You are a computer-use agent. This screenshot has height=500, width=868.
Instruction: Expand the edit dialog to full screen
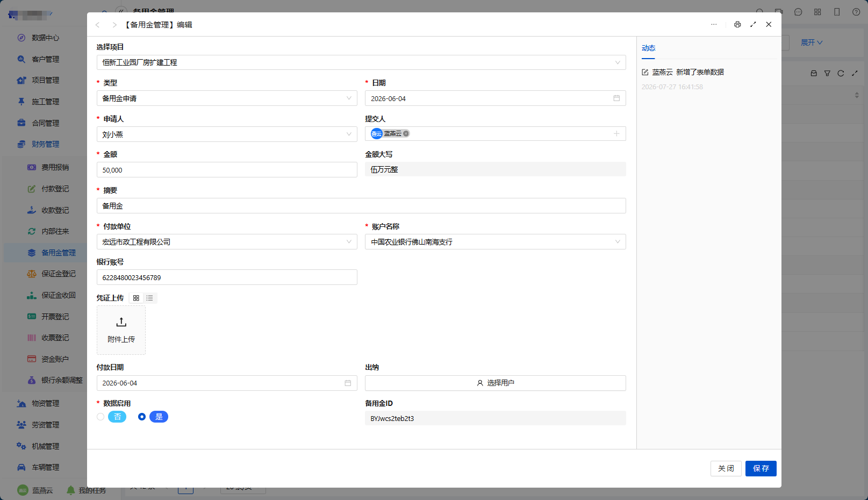coord(753,24)
